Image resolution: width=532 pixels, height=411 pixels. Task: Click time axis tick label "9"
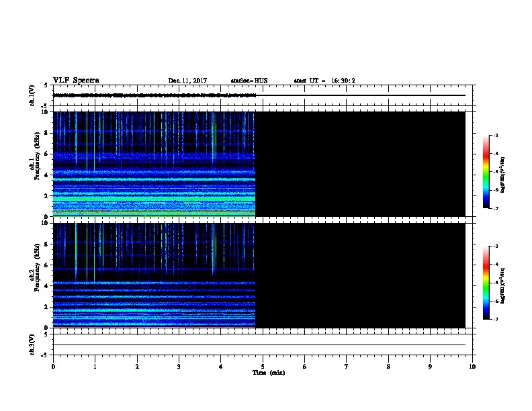pos(430,367)
